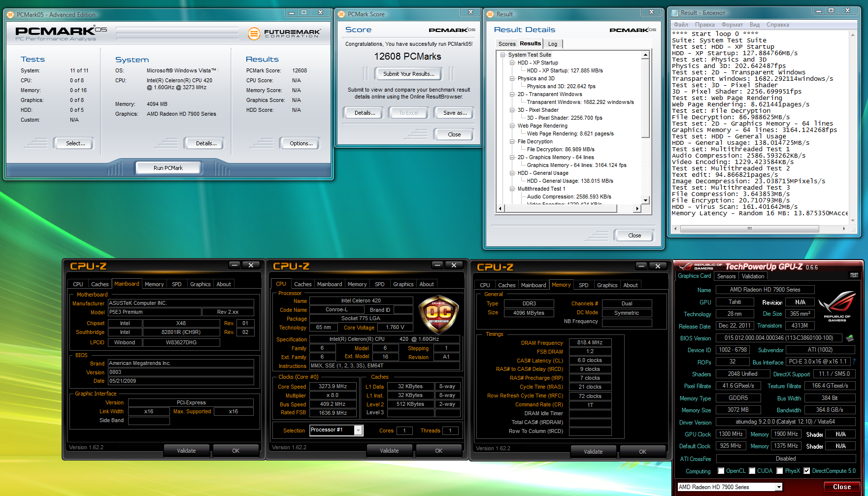Open the GPU-Z graphics card selection dropdown
The width and height of the screenshot is (868, 496).
(779, 487)
